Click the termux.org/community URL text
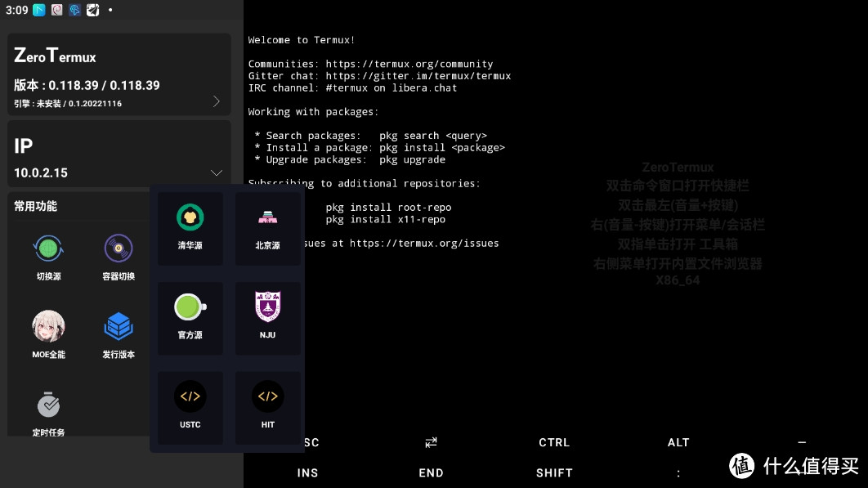The image size is (868, 488). (409, 65)
